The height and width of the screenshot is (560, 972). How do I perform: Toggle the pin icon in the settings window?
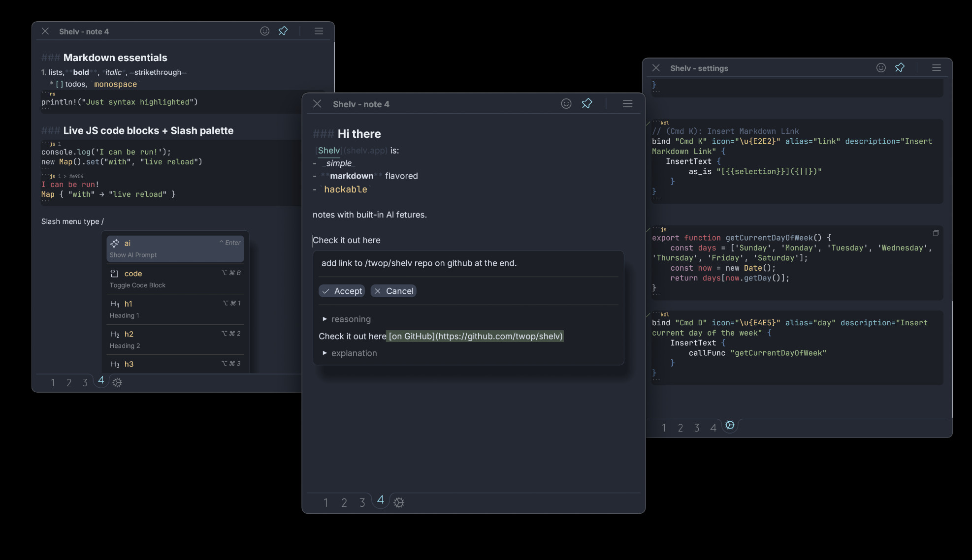point(900,68)
